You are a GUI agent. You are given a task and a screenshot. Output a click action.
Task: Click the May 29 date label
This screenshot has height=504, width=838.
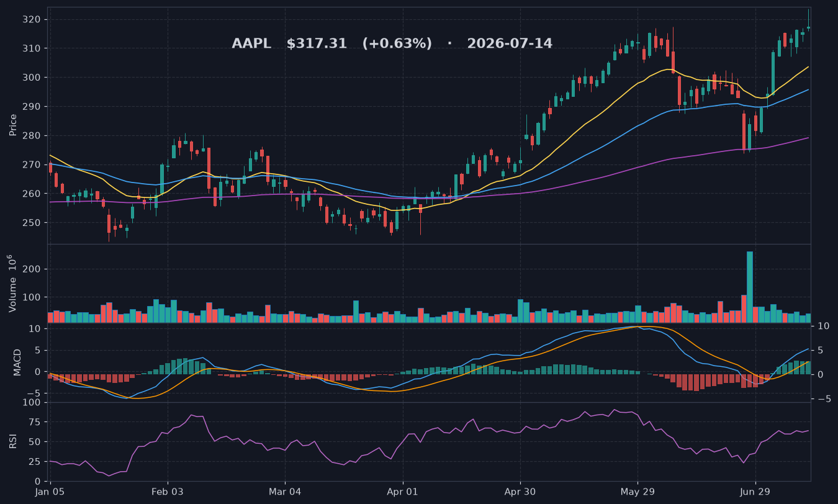coord(638,492)
